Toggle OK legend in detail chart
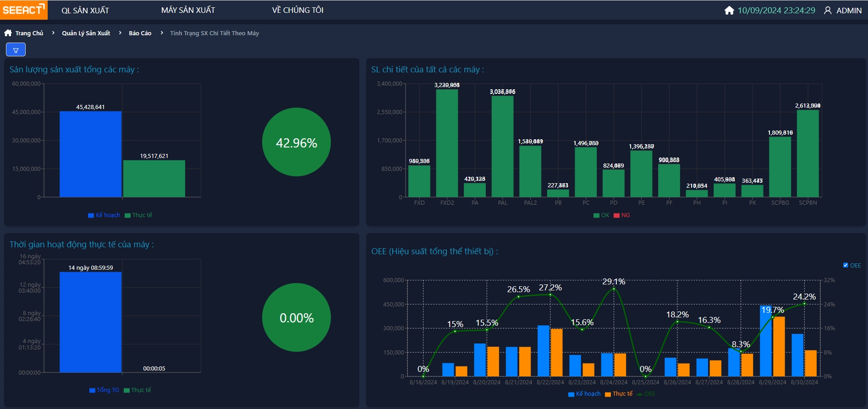 [601, 215]
